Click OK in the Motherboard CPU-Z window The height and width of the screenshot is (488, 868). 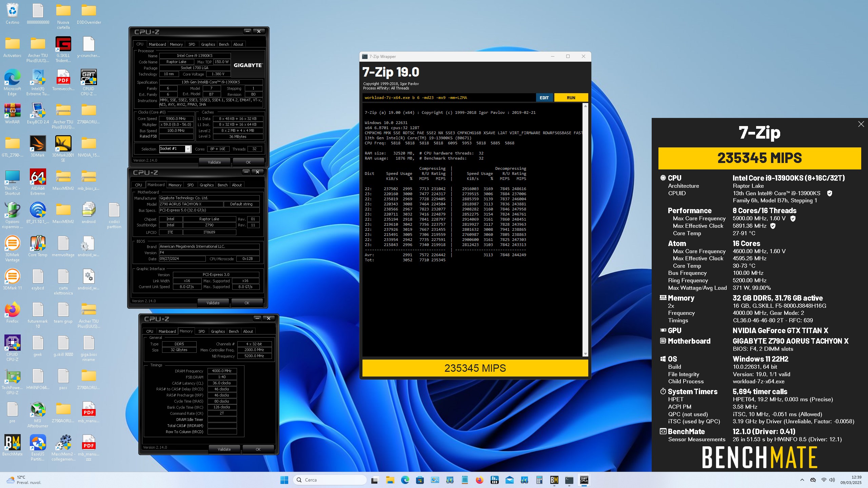[x=247, y=303]
